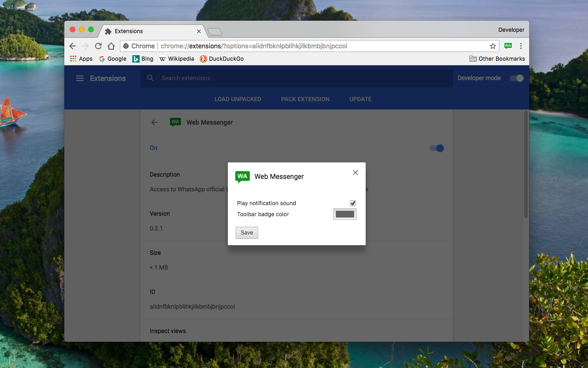Toggle Developer mode off
The image size is (588, 368).
[x=516, y=78]
